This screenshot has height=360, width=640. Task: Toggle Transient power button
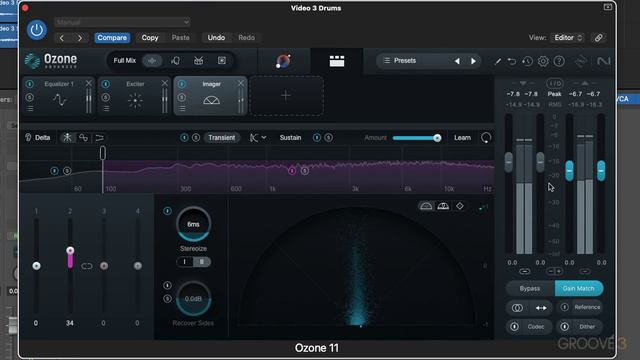tap(184, 138)
